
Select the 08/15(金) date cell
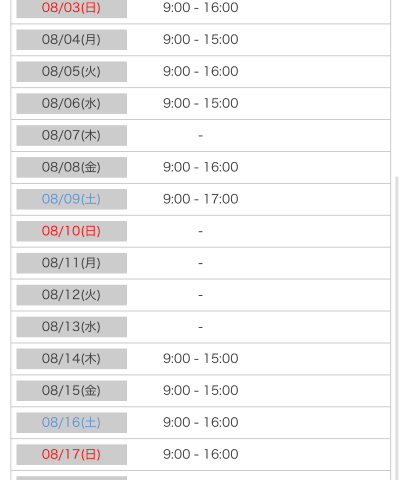tap(71, 391)
